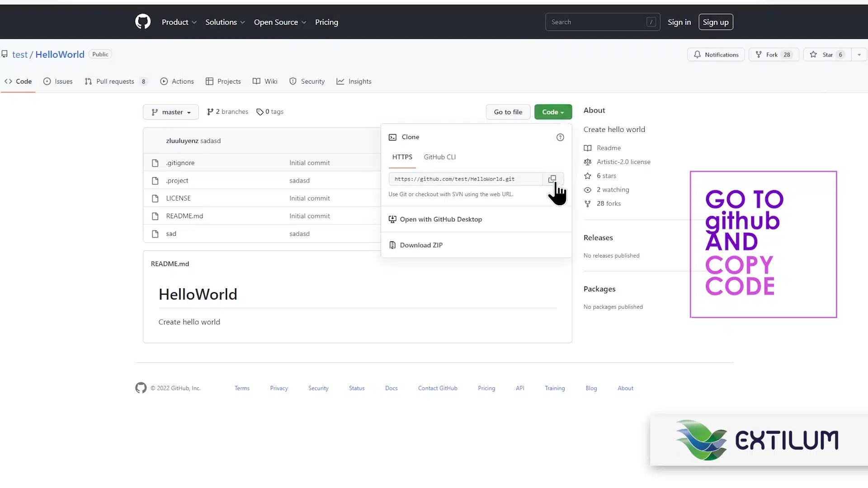Fork the repository with the Fork button
Viewport: 868px width, 488px height.
pos(774,55)
